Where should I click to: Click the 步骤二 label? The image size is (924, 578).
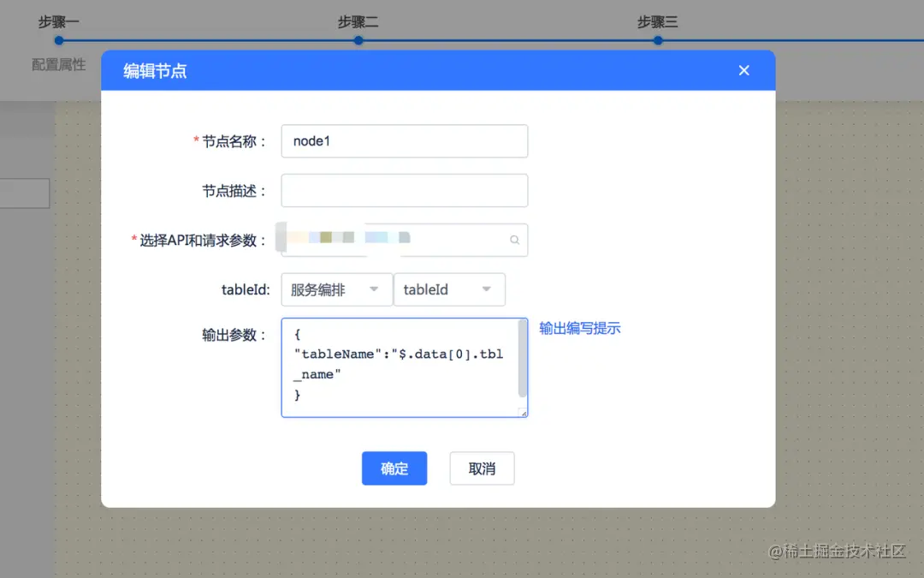(x=358, y=22)
